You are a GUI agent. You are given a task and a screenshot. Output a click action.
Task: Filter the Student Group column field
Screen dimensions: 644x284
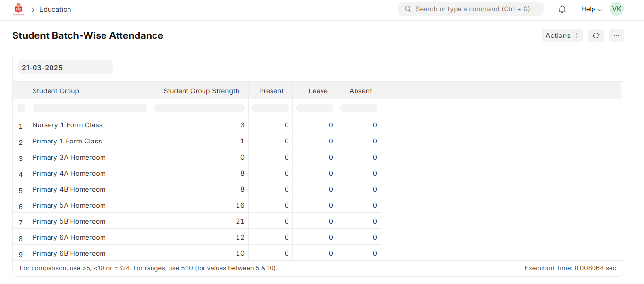point(90,108)
